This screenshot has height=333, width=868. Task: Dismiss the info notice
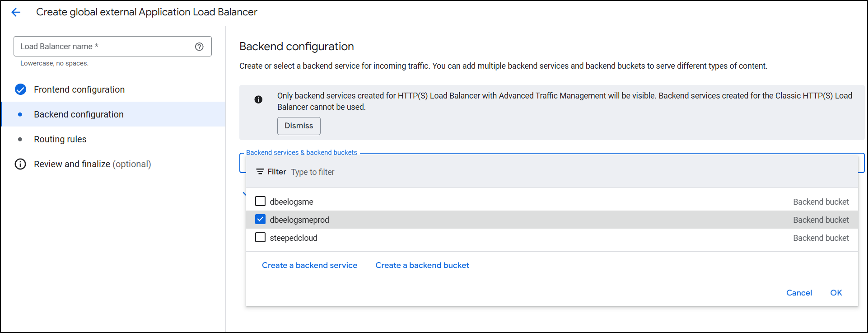[299, 126]
